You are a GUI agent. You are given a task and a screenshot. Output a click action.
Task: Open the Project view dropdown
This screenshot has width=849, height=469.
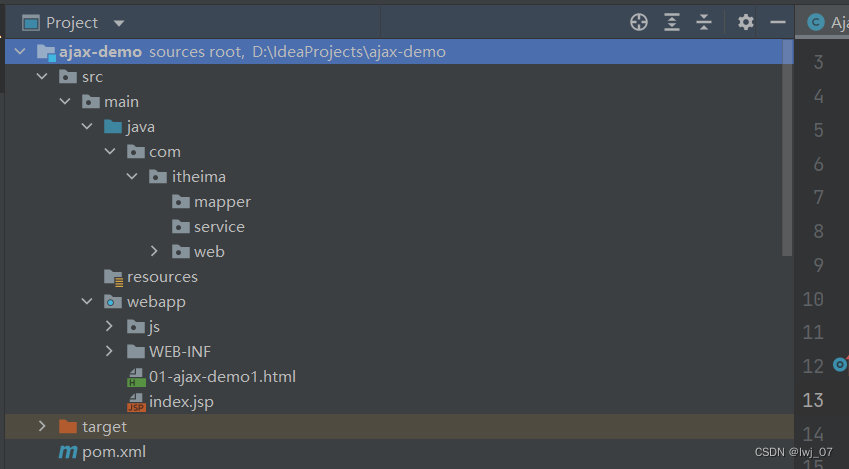click(x=119, y=23)
